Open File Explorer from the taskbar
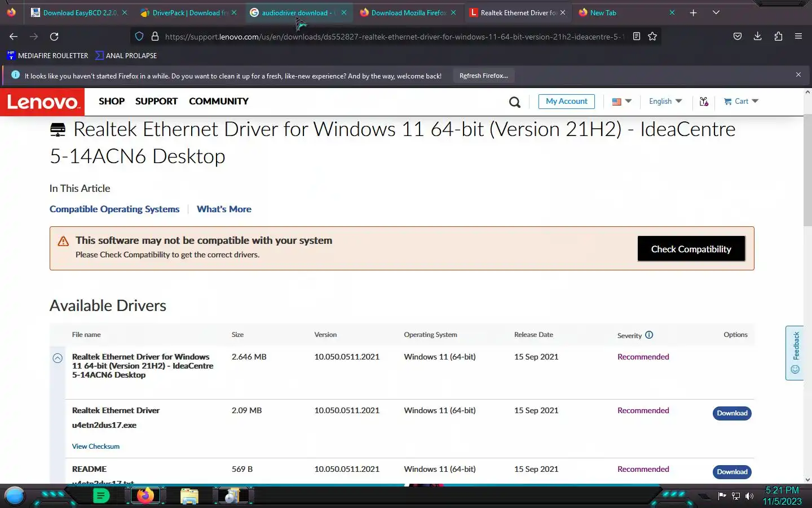Image resolution: width=812 pixels, height=508 pixels. click(x=189, y=496)
